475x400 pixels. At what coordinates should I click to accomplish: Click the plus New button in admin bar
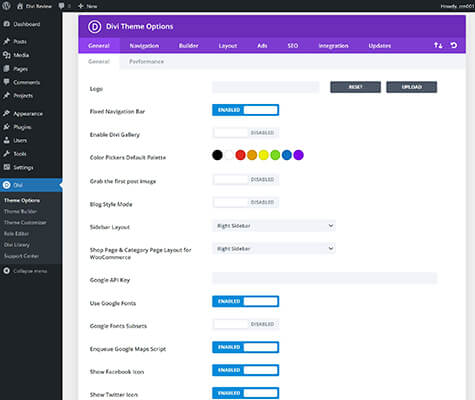pos(88,6)
